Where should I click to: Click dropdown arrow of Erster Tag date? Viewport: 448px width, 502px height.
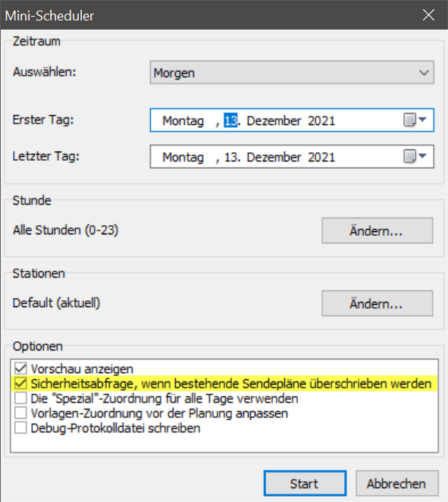pyautogui.click(x=423, y=120)
